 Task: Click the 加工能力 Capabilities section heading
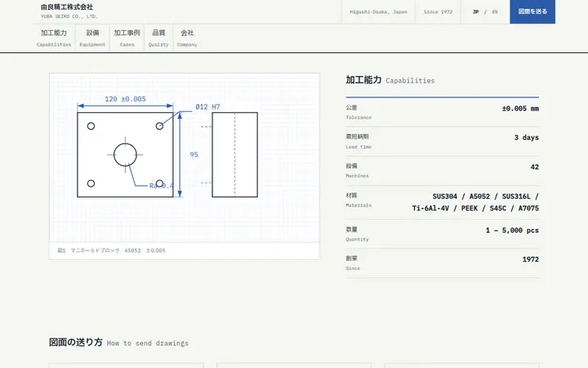click(x=390, y=80)
